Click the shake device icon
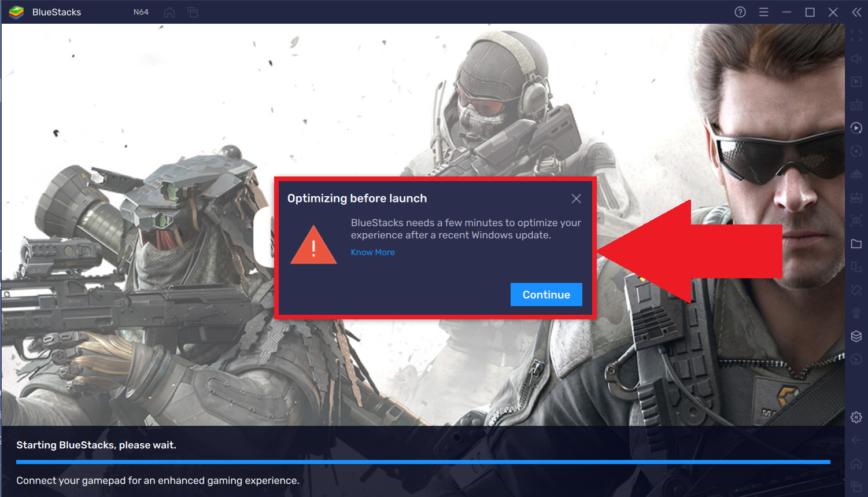The width and height of the screenshot is (868, 497). pyautogui.click(x=856, y=290)
